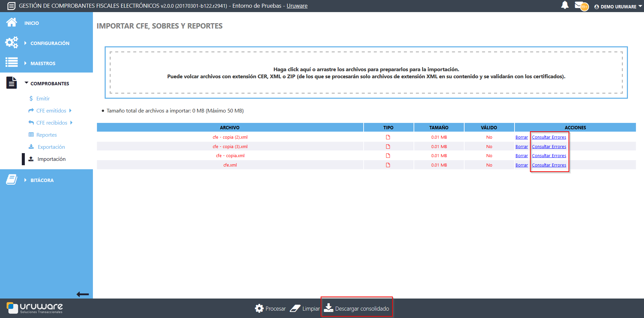Expand the CFE emitidos submenu
The image size is (644, 318).
tap(51, 110)
